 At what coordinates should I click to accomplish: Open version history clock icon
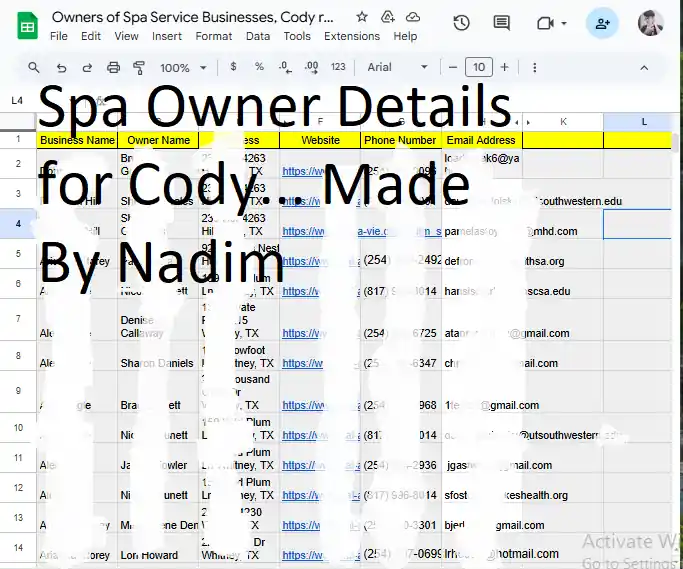pos(461,23)
